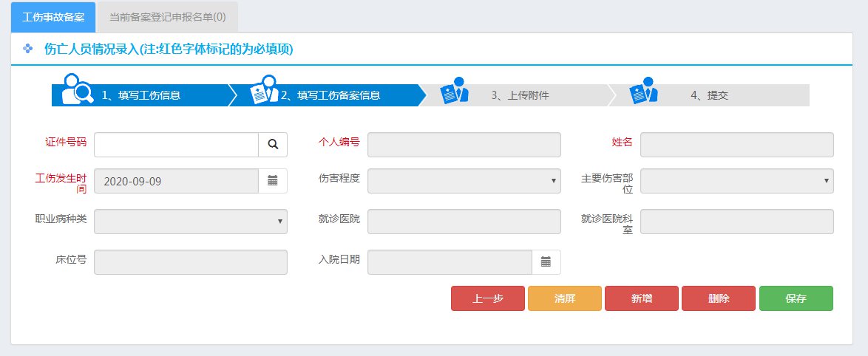Click the 姓名 field
868x356 pixels.
pos(737,145)
